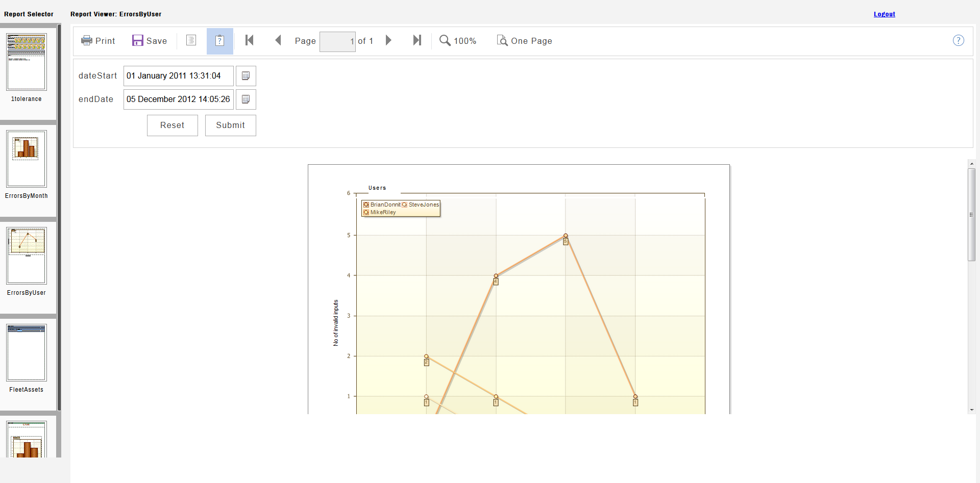Click the Save disk icon

(138, 41)
